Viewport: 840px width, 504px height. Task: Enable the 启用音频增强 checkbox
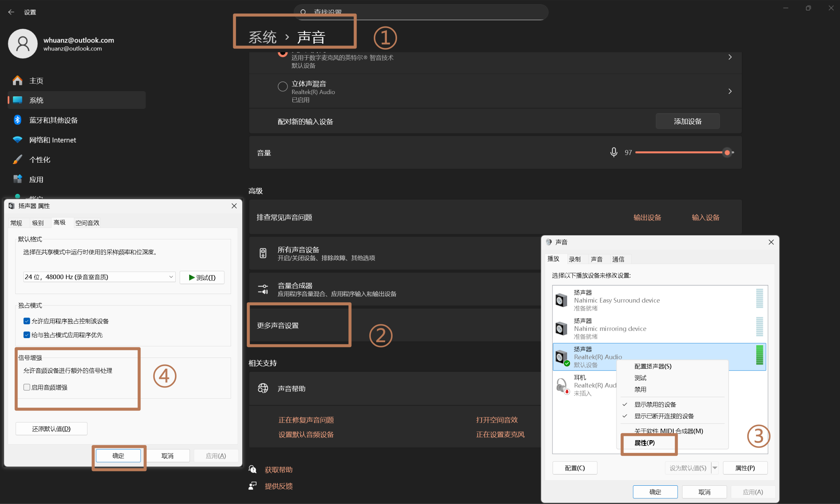(27, 387)
